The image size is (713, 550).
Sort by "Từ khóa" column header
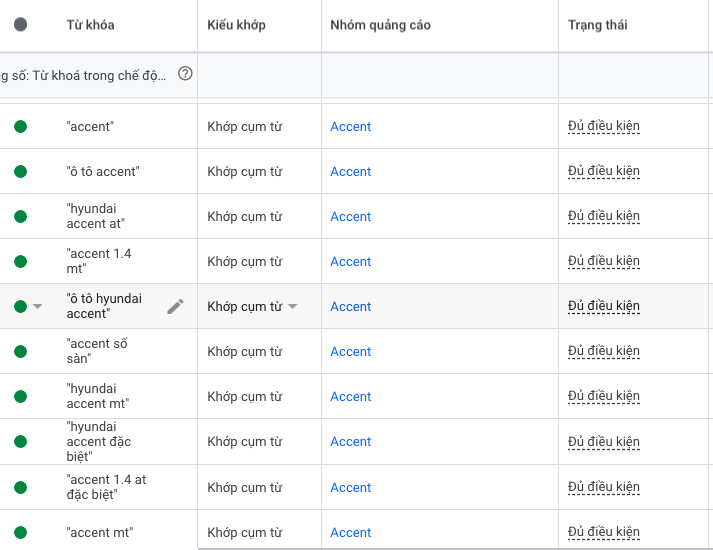(90, 25)
